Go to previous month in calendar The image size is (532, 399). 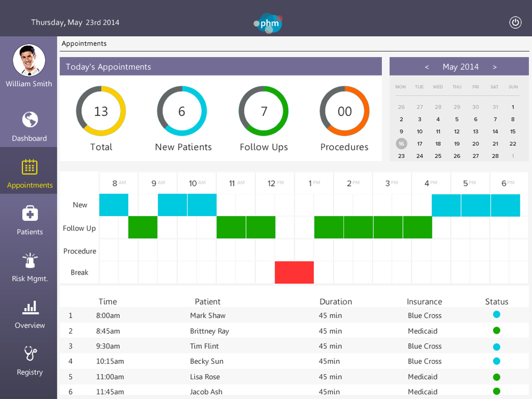pos(427,67)
